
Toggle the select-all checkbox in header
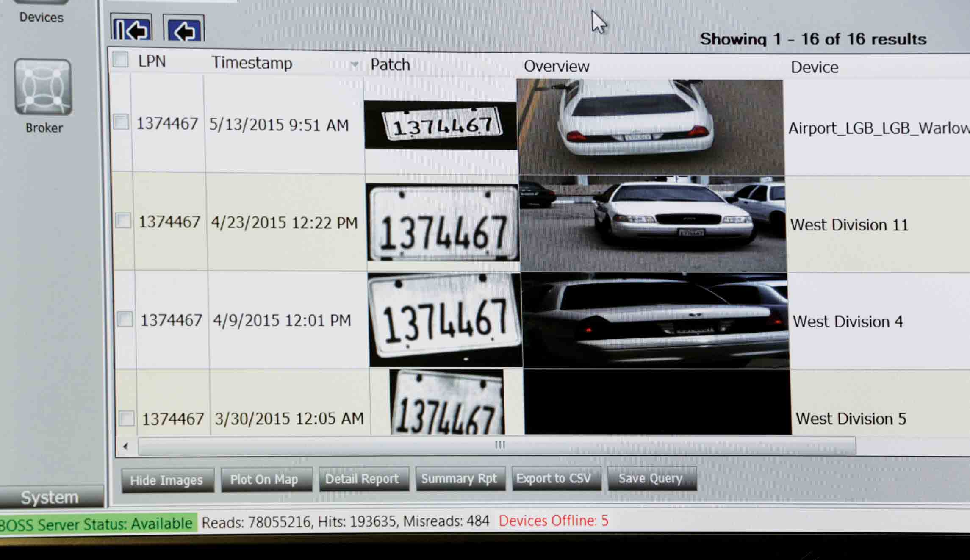click(x=121, y=60)
